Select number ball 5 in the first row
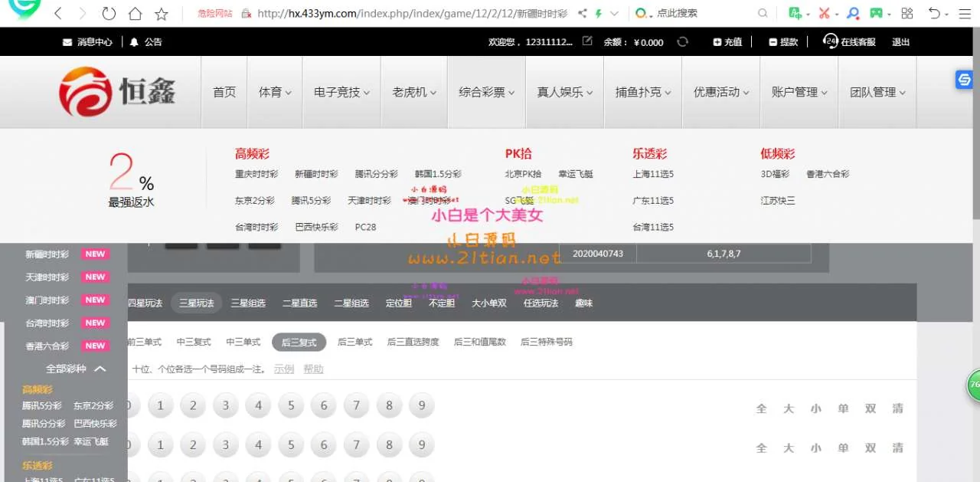Viewport: 980px width, 482px height. pyautogui.click(x=291, y=405)
